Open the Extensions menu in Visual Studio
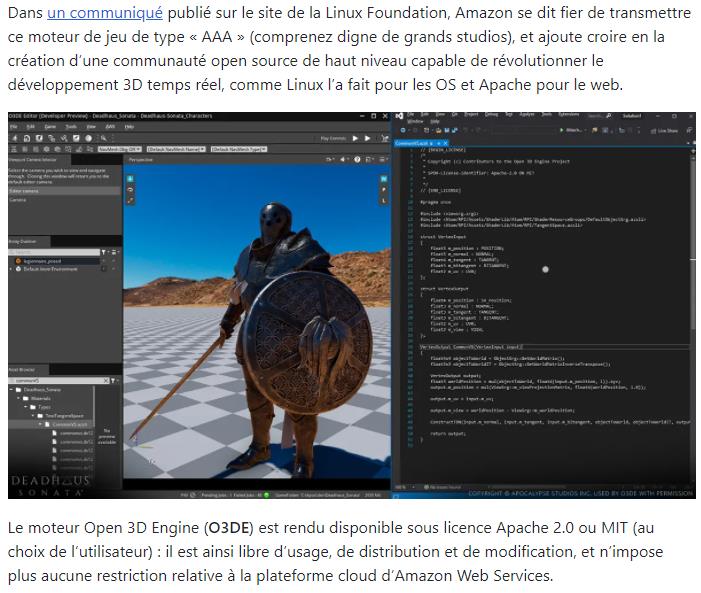Image resolution: width=701 pixels, height=593 pixels. pos(569,114)
